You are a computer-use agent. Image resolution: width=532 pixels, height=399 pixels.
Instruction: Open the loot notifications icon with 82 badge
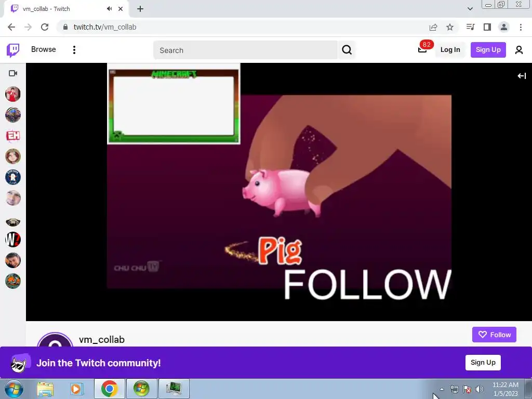point(423,49)
